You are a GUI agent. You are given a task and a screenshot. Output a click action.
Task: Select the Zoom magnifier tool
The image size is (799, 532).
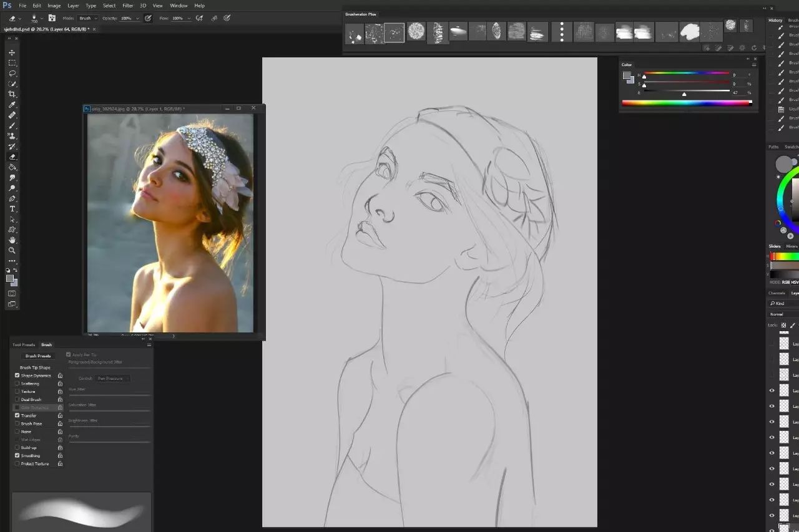click(12, 250)
